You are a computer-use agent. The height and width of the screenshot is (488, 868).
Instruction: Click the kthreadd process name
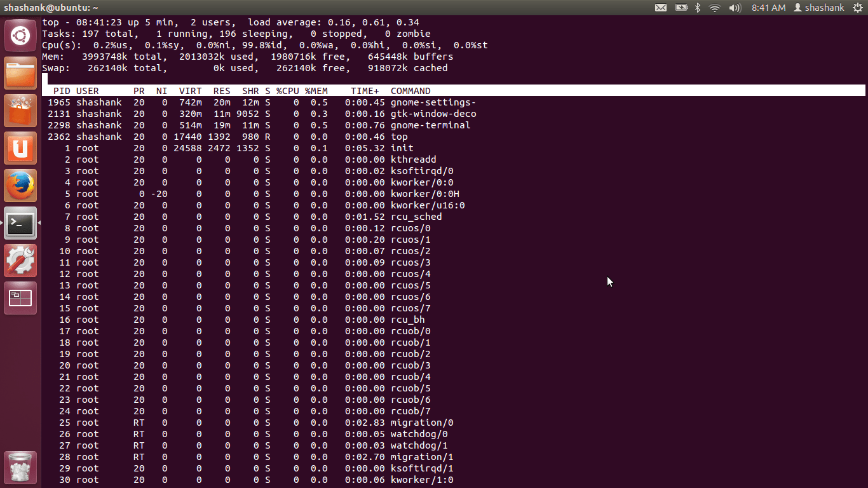click(x=414, y=159)
